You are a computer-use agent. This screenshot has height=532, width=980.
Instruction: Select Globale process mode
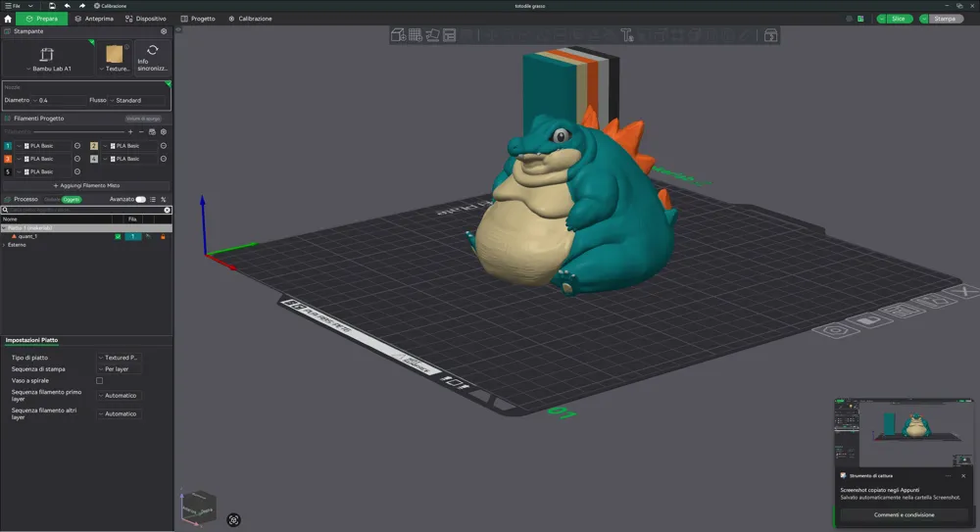(52, 200)
